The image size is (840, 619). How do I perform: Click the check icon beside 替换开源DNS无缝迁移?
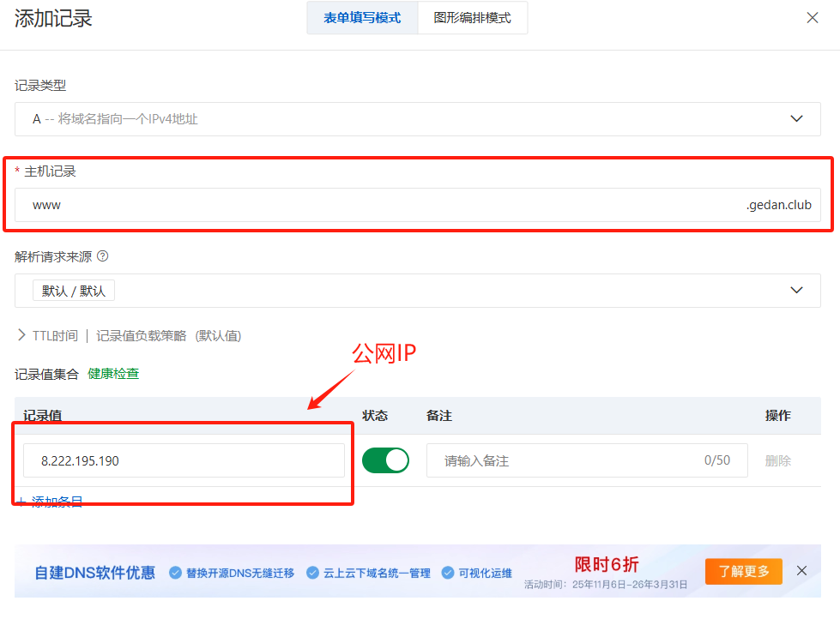point(175,573)
